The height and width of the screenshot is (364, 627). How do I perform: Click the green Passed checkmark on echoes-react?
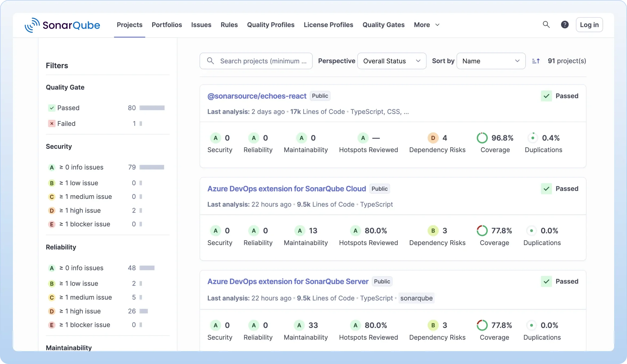coord(546,96)
